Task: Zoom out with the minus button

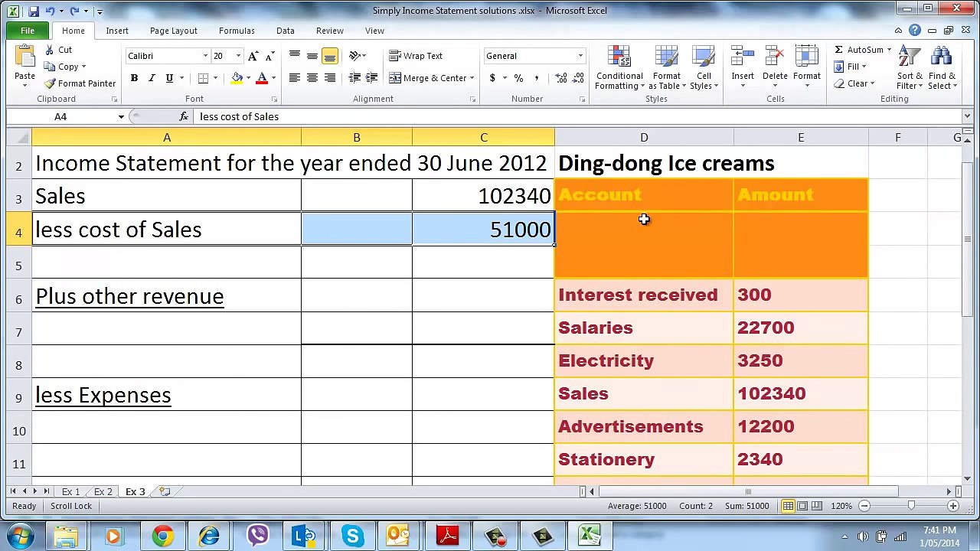Action: tap(864, 506)
